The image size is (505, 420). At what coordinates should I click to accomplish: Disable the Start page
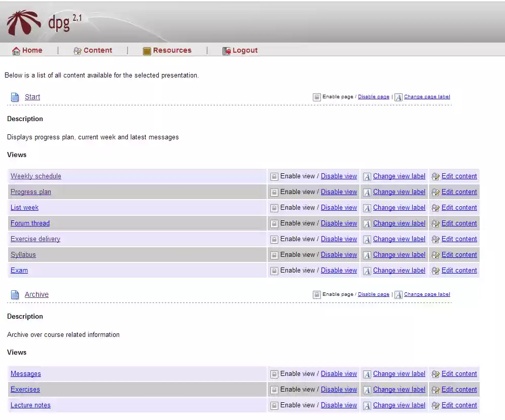(373, 96)
